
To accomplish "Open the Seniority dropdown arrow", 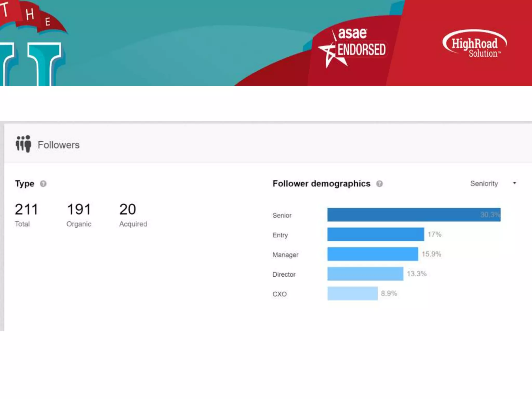I will click(x=514, y=183).
